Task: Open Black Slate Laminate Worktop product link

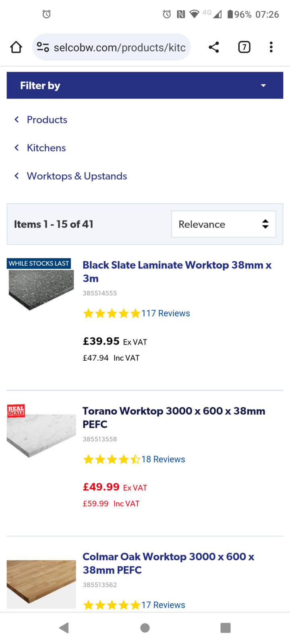Action: pos(177,271)
